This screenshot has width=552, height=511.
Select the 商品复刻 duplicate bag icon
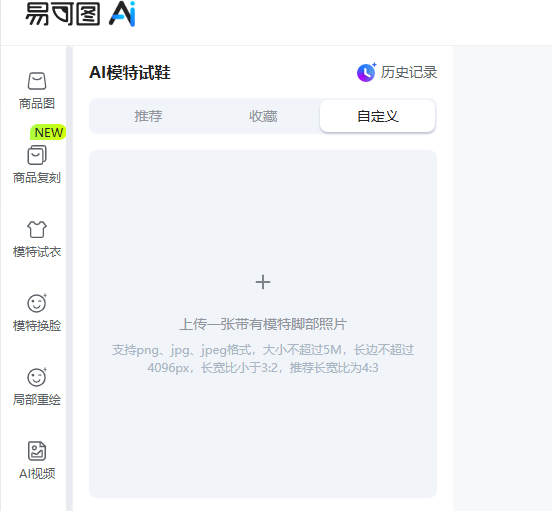pyautogui.click(x=37, y=155)
